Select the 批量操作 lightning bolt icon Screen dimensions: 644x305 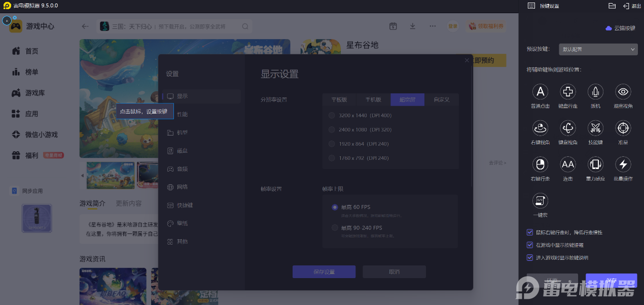(x=623, y=164)
